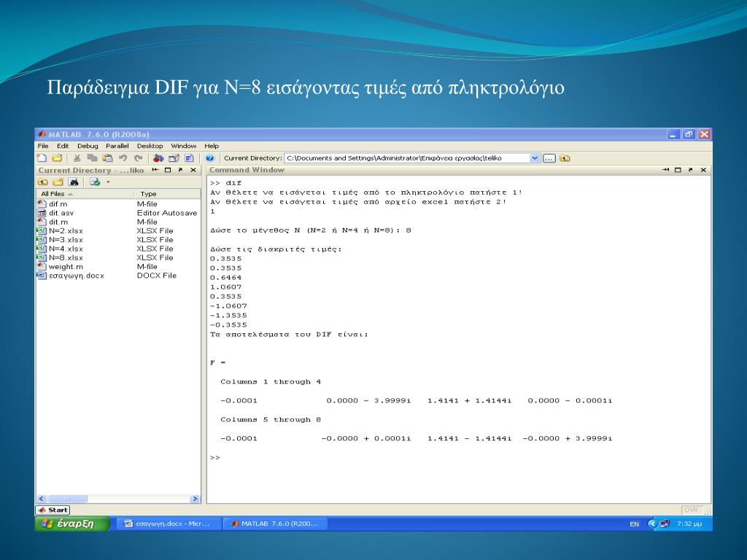The height and width of the screenshot is (560, 747).
Task: Select weight.m file
Action: pos(66,267)
